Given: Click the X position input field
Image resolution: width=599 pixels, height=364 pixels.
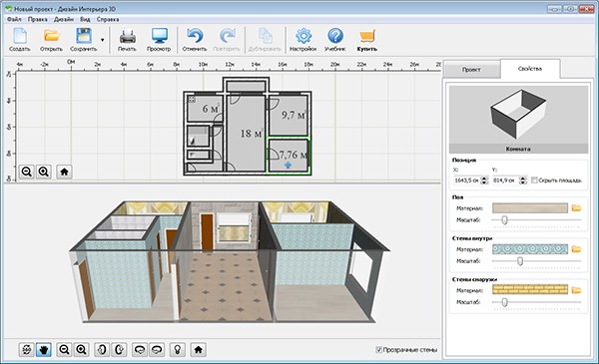Looking at the screenshot, I should pos(467,181).
